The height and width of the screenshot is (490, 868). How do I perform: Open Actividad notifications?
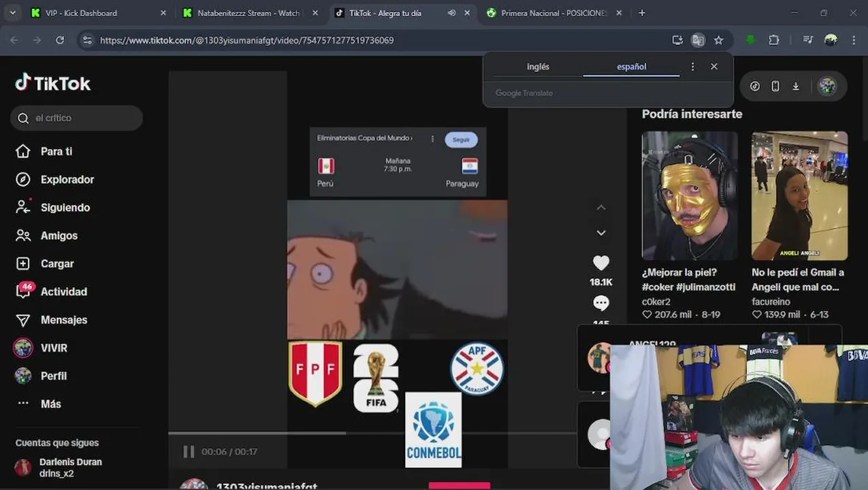52,291
